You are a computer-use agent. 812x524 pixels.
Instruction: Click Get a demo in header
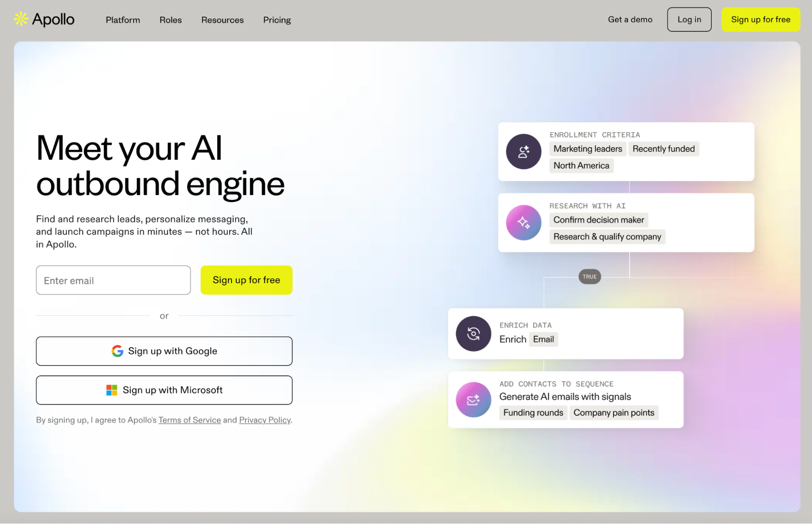(630, 19)
